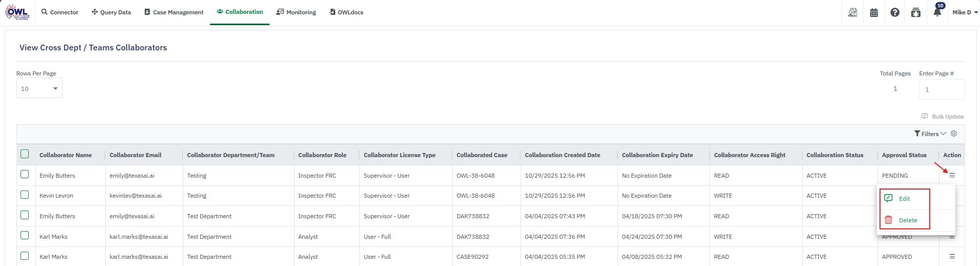Focus the Enter Page # field
Image resolution: width=980 pixels, height=266 pixels.
click(x=941, y=89)
